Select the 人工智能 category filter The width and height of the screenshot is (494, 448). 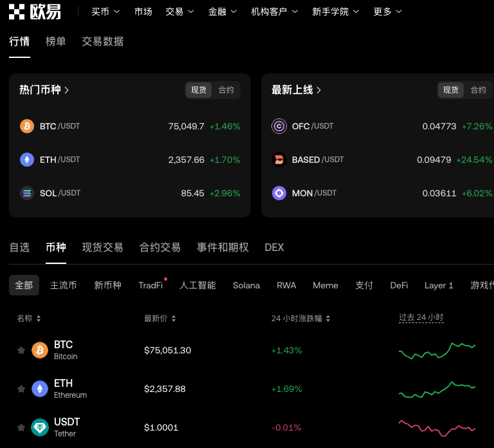point(197,285)
